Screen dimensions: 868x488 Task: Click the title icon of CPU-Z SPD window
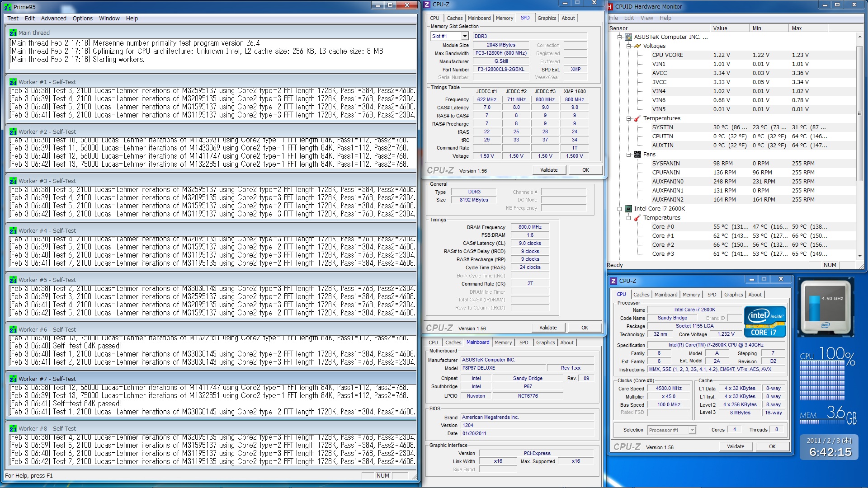coord(427,4)
